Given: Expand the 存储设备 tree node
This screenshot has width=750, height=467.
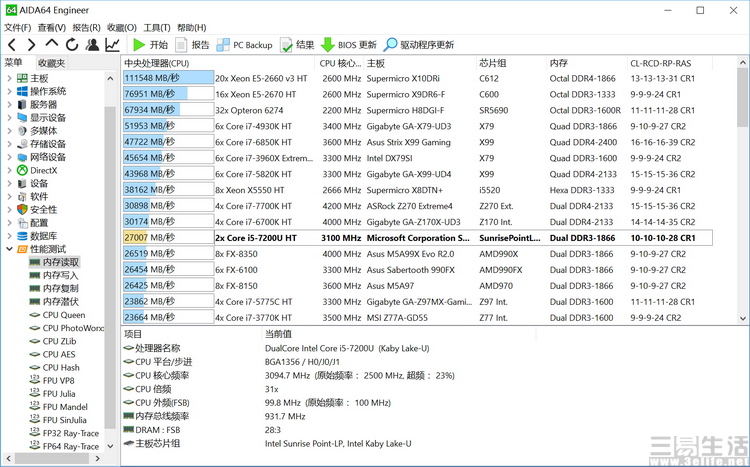Looking at the screenshot, I should 10,144.
